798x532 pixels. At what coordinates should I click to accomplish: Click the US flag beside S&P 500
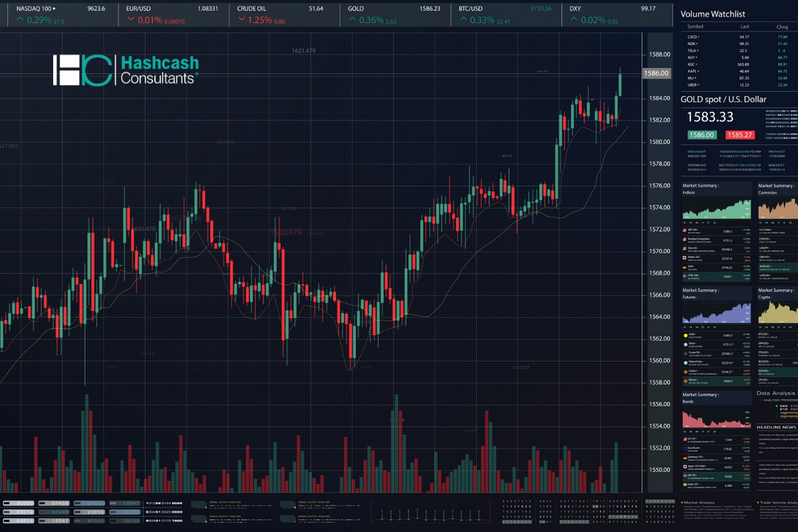685,230
